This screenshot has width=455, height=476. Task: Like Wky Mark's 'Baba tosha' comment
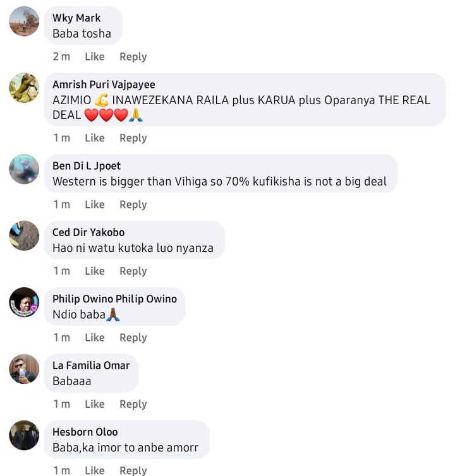(95, 56)
